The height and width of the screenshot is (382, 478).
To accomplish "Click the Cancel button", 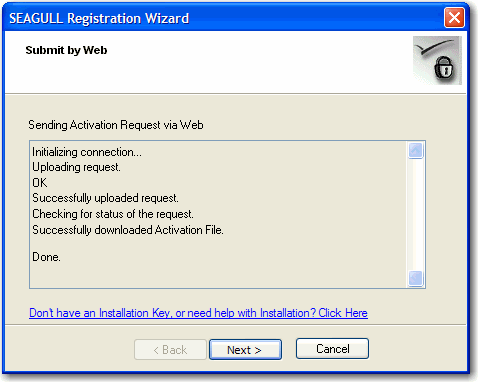I will coord(332,349).
